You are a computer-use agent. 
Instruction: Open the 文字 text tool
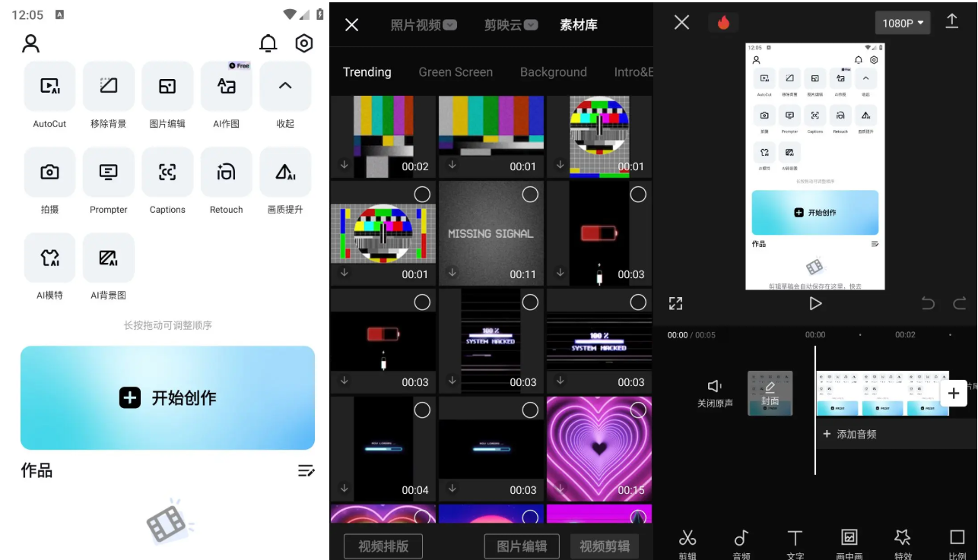[795, 539]
